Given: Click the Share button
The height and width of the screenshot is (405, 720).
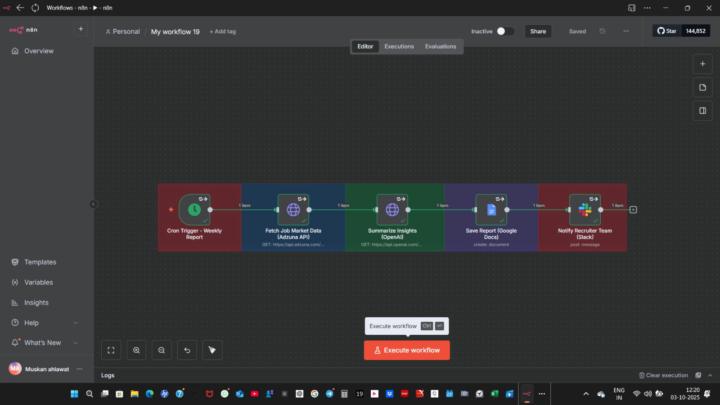Looking at the screenshot, I should click(538, 31).
